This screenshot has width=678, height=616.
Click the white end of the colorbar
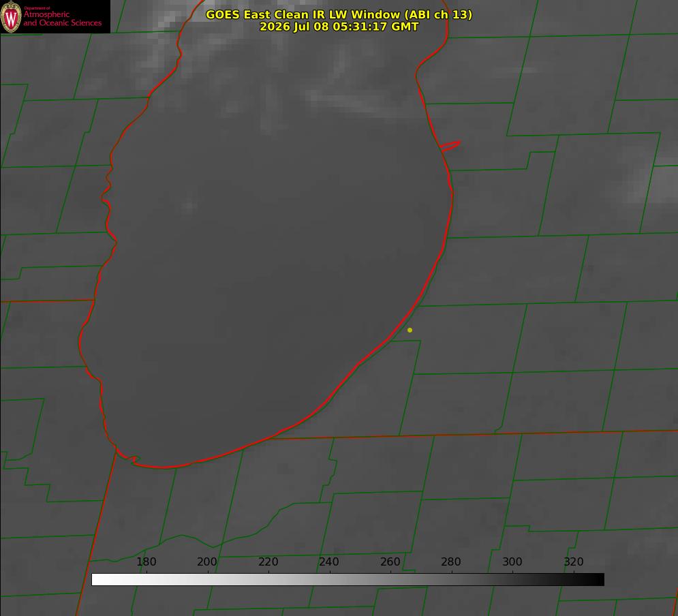point(97,579)
